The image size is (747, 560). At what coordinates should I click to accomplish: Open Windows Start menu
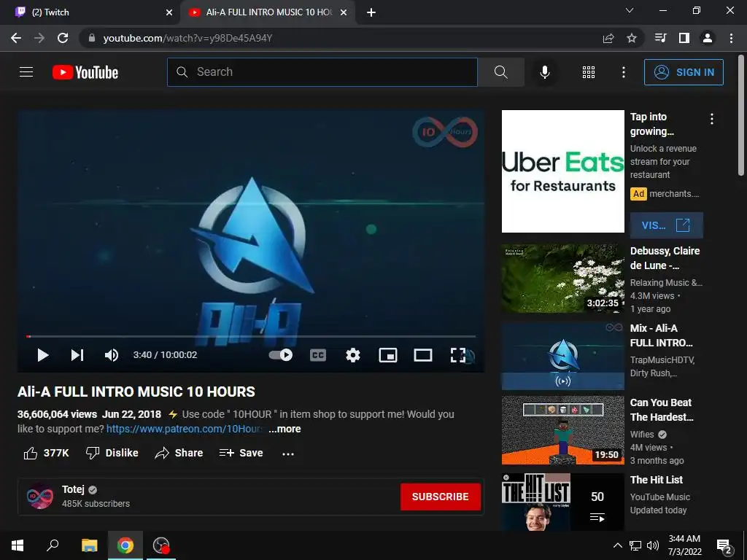[x=18, y=545]
